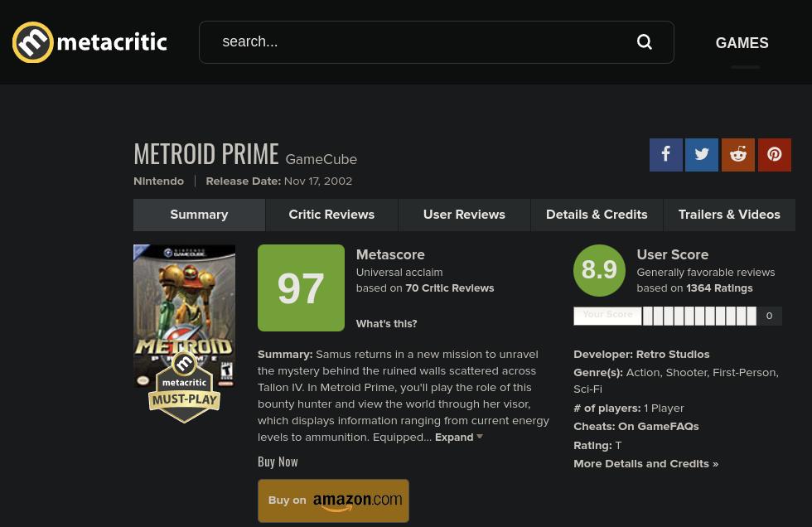Viewport: 812px width, 527px height.
Task: Click the Nintendo publisher link
Action: tap(158, 181)
